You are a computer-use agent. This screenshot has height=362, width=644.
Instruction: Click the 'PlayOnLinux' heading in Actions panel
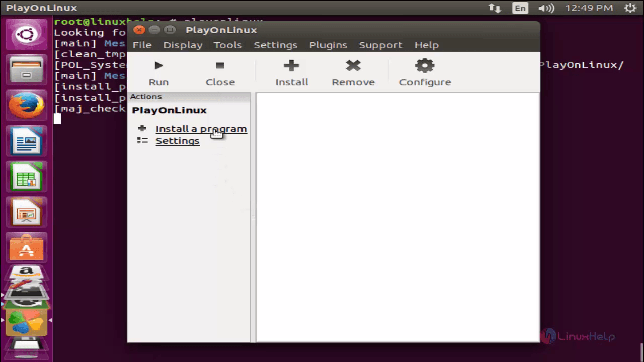pos(169,110)
